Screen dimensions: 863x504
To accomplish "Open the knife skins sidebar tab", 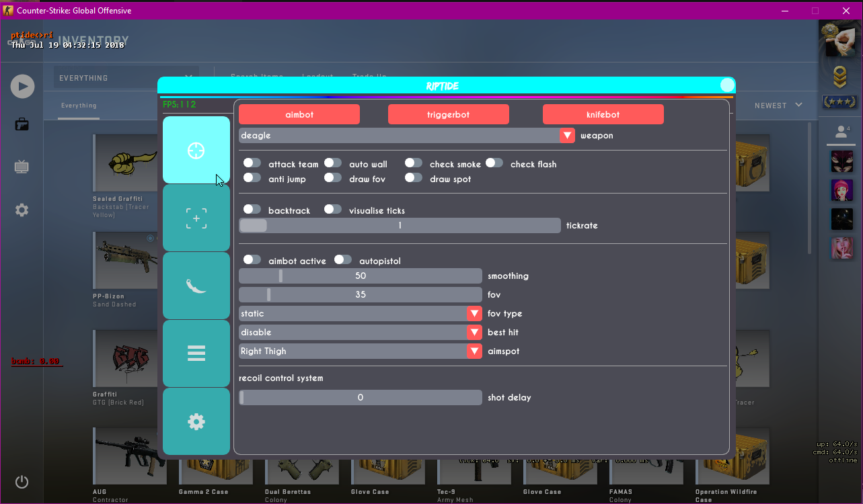I will click(196, 286).
